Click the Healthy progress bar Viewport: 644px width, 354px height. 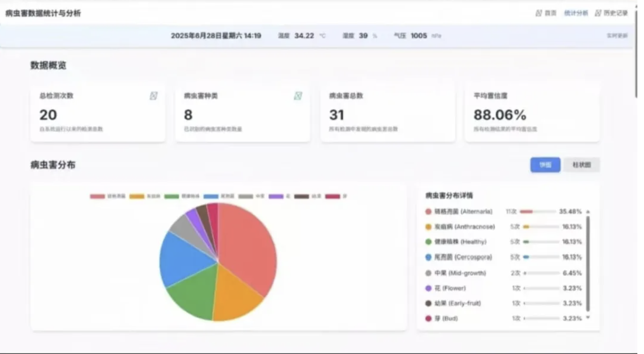pyautogui.click(x=541, y=242)
